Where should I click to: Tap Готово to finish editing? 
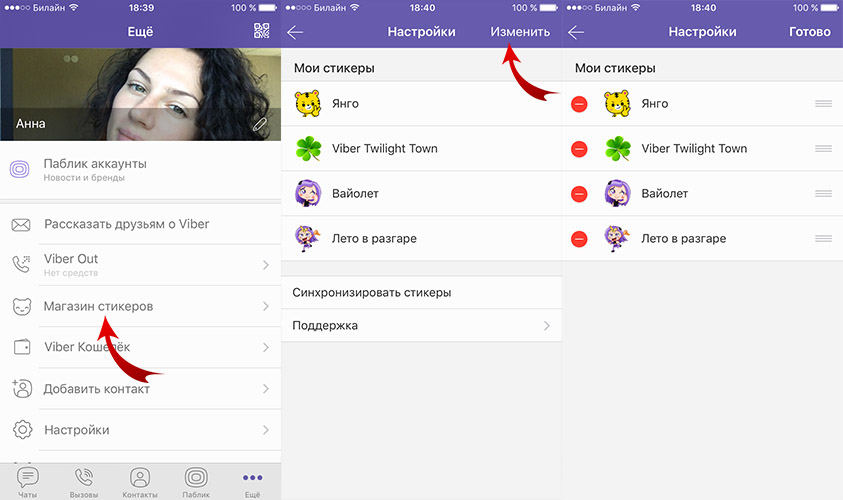pos(810,32)
